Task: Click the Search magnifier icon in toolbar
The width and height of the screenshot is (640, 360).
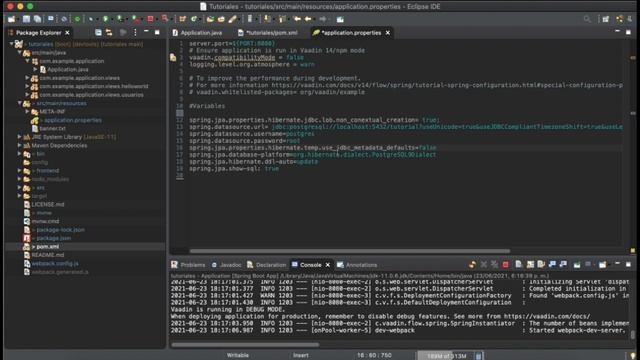Action: [x=587, y=19]
